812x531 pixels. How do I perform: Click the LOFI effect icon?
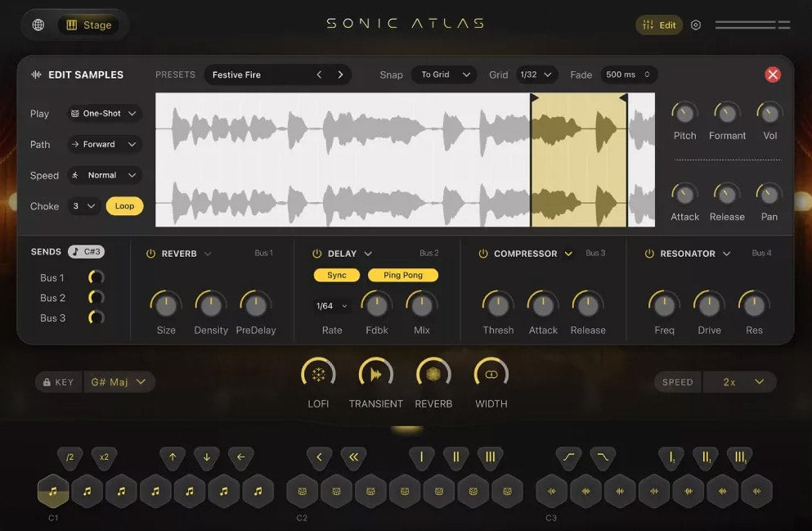click(318, 375)
